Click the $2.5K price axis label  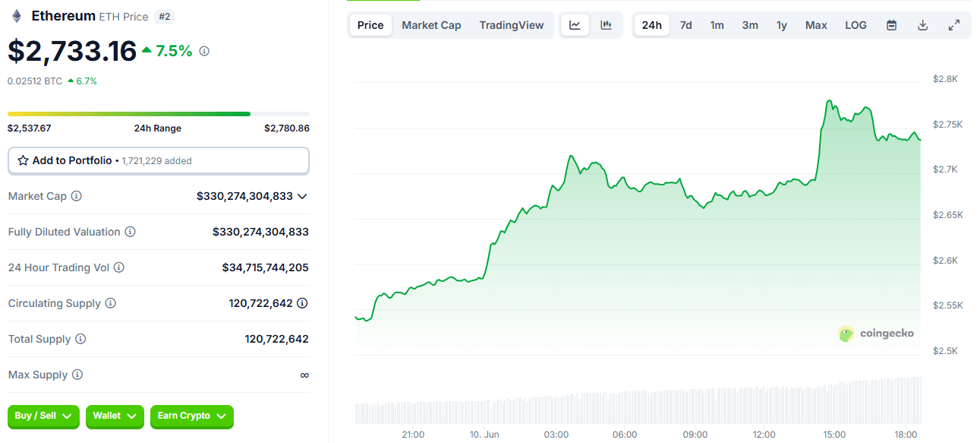945,351
